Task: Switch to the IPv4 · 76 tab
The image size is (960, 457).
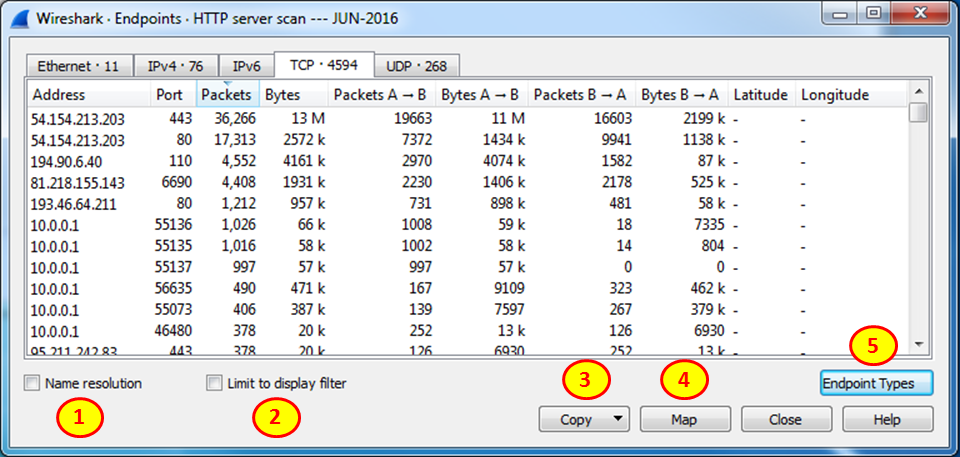Action: [174, 66]
